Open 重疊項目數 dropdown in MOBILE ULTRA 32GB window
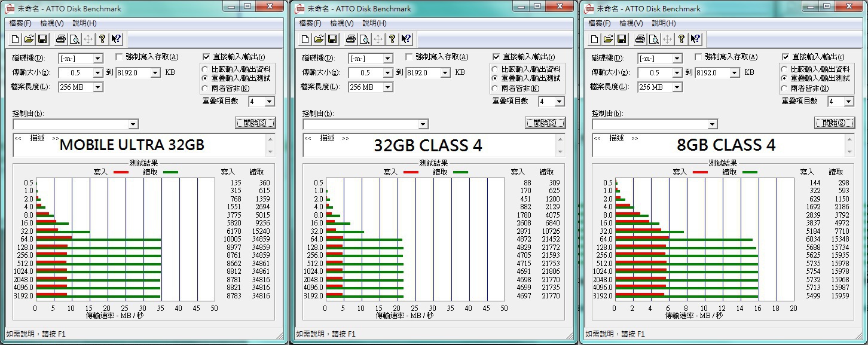This screenshot has height=345, width=868. click(270, 102)
